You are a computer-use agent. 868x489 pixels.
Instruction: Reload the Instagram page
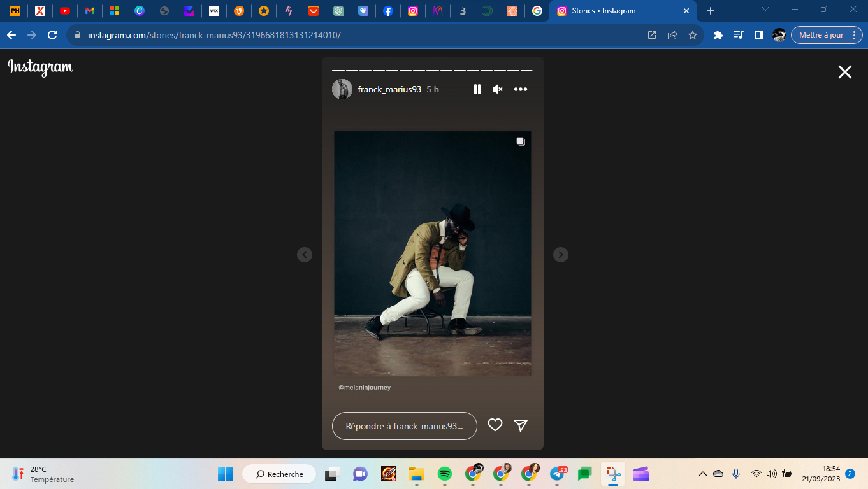[52, 35]
